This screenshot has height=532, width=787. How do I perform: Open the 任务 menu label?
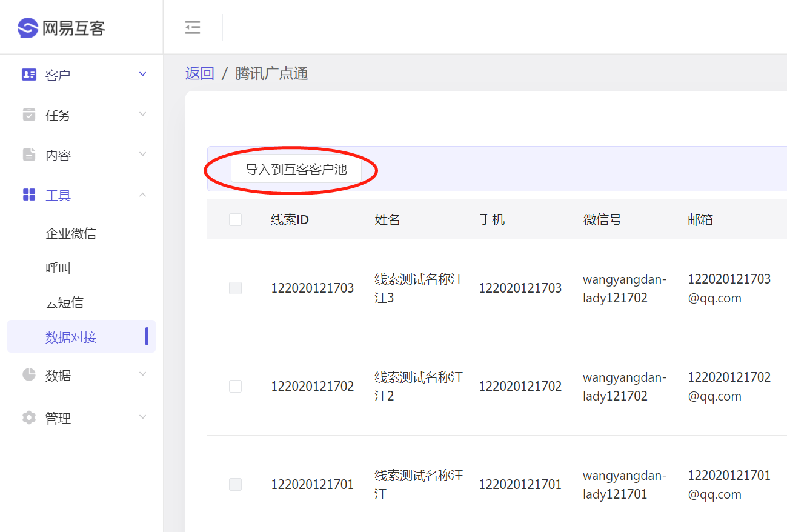click(x=58, y=115)
